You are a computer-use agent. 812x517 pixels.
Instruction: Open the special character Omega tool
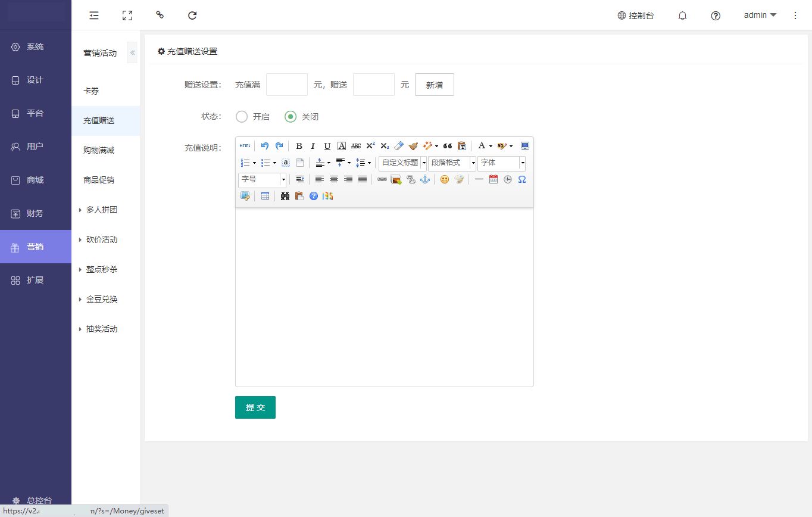[522, 179]
